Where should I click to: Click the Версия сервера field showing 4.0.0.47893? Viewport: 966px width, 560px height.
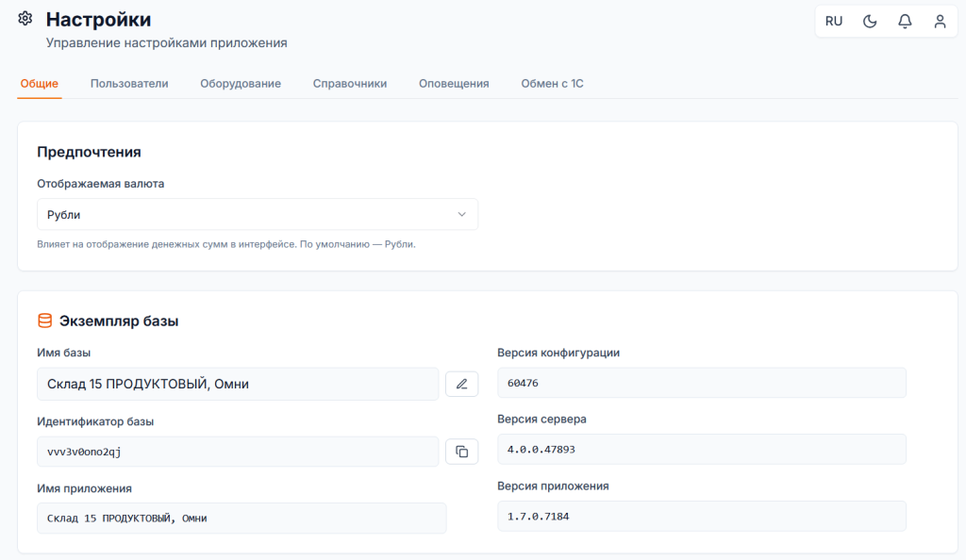click(x=701, y=449)
